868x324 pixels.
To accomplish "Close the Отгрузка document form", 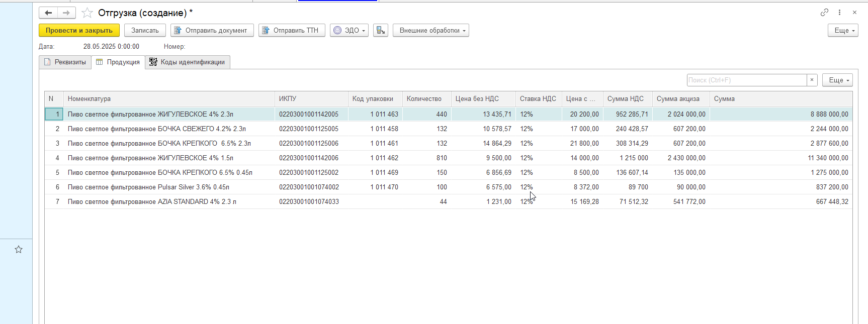I will tap(854, 13).
